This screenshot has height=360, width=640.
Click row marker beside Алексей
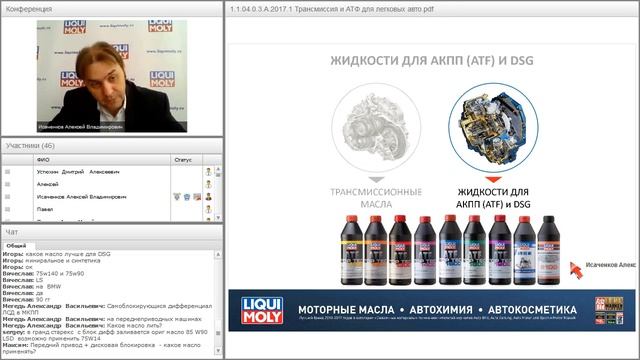coord(7,184)
